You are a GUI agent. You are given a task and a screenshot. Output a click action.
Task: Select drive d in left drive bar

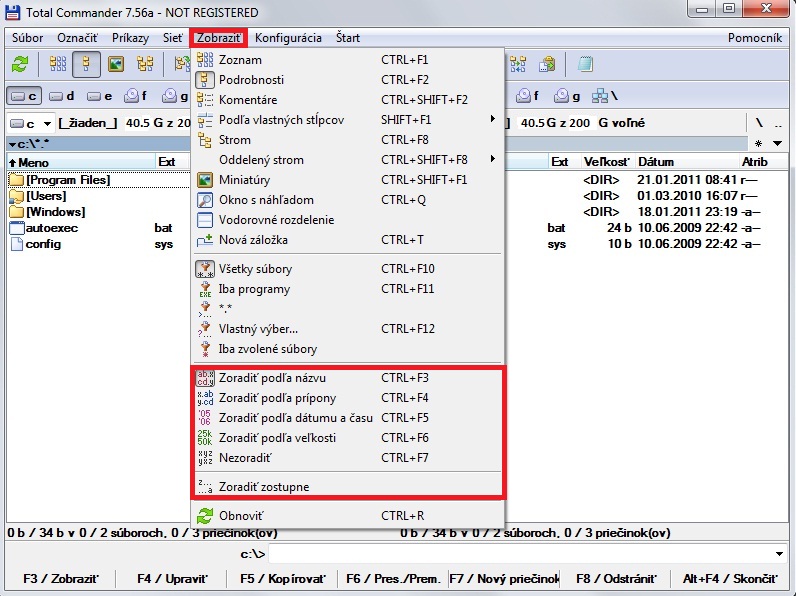coord(62,95)
